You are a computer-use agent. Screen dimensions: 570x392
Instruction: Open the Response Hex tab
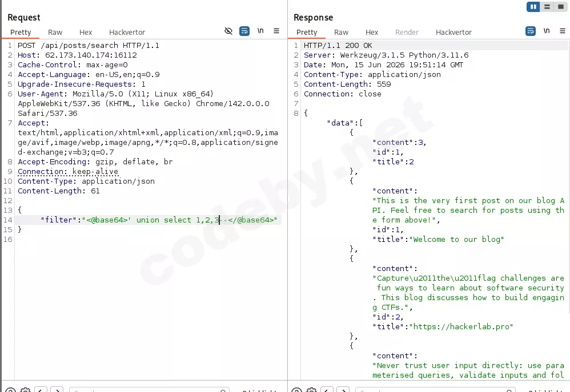[372, 33]
